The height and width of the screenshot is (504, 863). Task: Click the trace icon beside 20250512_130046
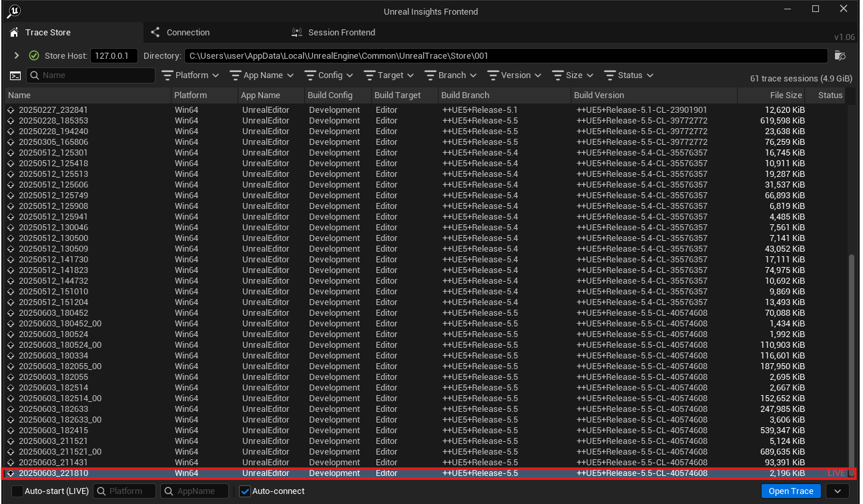(11, 228)
